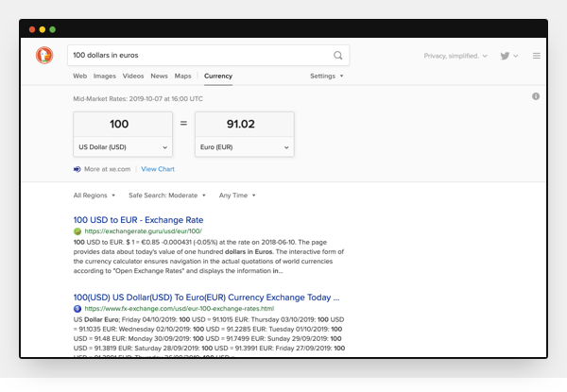Open the hamburger menu icon
Image resolution: width=567 pixels, height=392 pixels.
click(x=536, y=56)
